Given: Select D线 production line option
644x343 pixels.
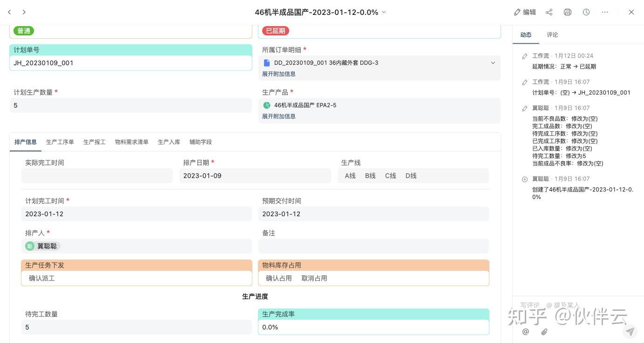Looking at the screenshot, I should [411, 176].
